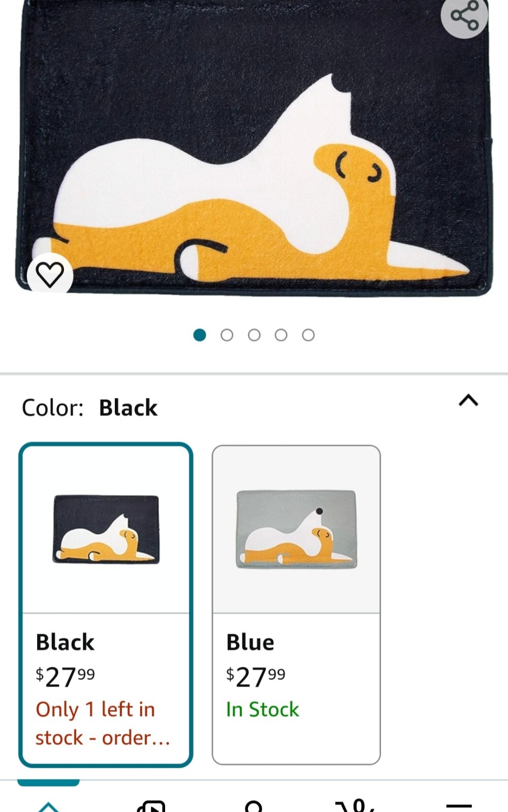This screenshot has height=812, width=508.
Task: Select the Blue color option card
Action: pyautogui.click(x=296, y=604)
